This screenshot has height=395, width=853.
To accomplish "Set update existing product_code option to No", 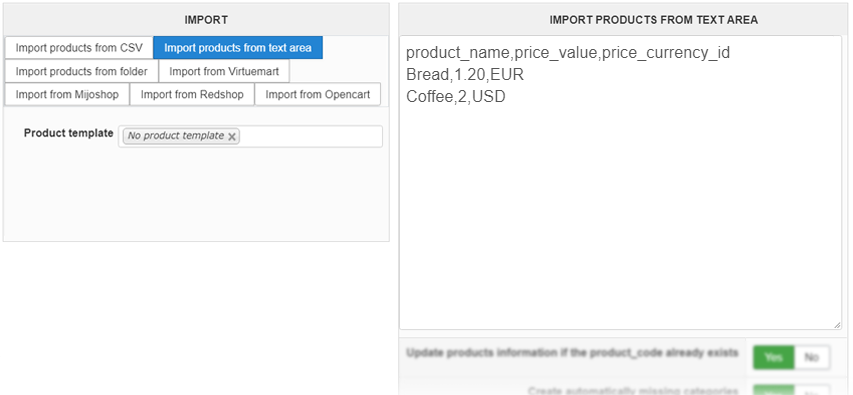I will 812,357.
